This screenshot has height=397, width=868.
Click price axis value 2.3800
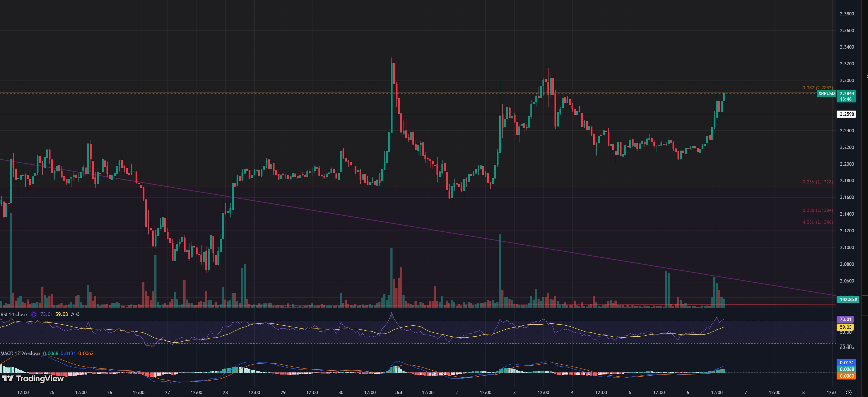coord(847,14)
